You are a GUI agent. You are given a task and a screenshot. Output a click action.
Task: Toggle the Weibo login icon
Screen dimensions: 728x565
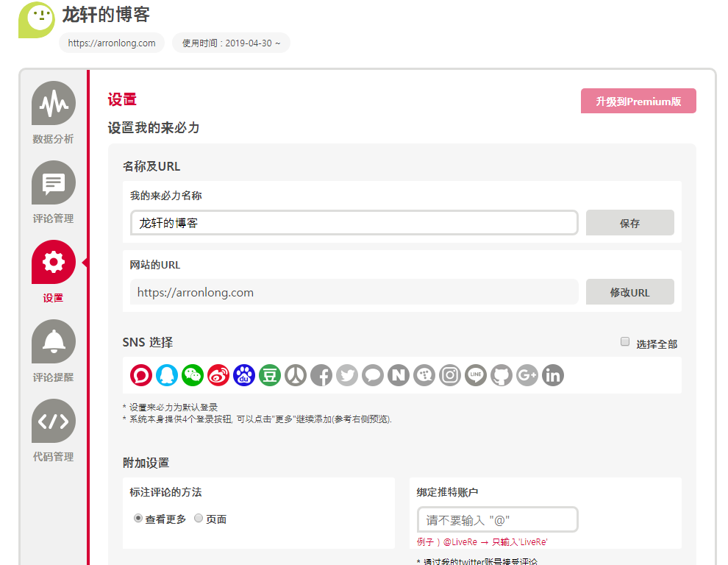(x=218, y=375)
